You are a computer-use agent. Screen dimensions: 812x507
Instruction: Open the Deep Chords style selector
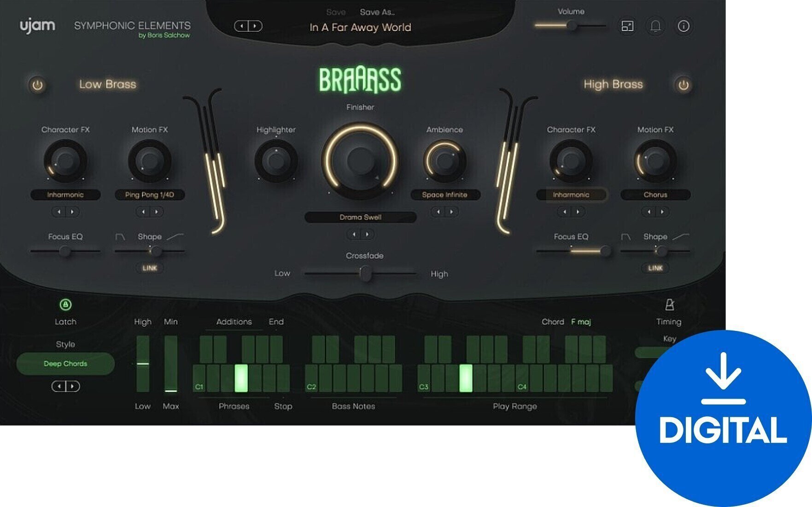point(65,364)
